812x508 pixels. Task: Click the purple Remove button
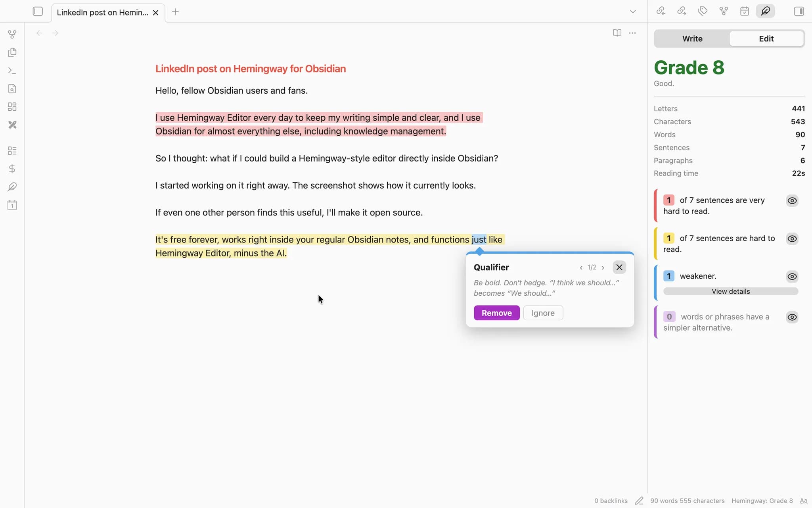pos(496,313)
